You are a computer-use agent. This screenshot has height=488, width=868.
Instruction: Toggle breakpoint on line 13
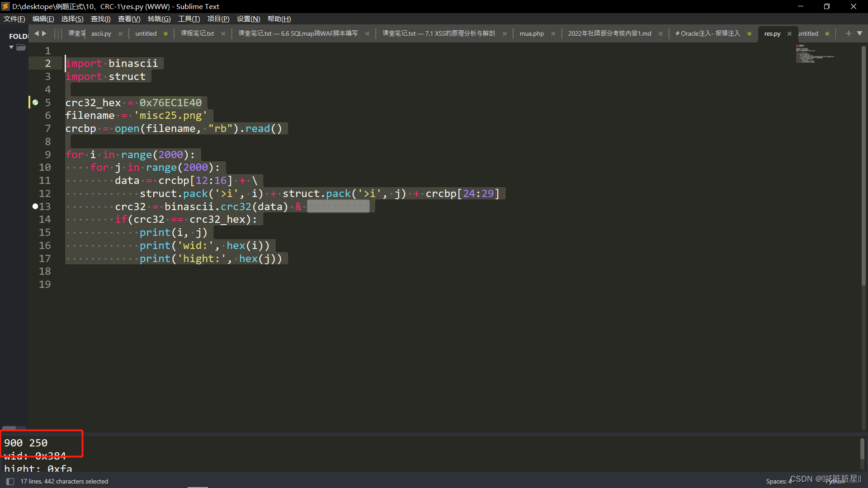[x=34, y=206]
